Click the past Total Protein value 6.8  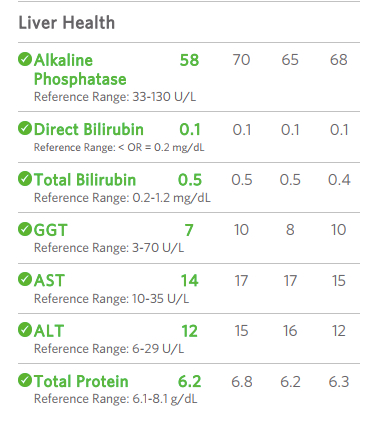pyautogui.click(x=242, y=382)
